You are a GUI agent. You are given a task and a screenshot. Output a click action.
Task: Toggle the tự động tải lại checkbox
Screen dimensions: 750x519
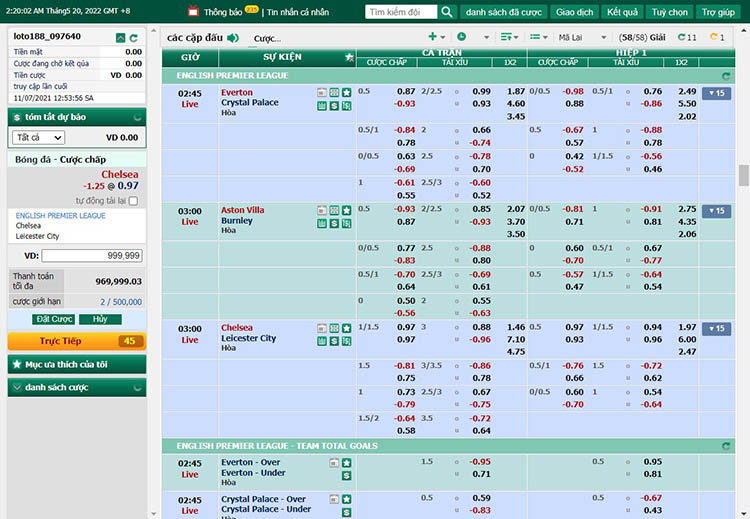133,201
